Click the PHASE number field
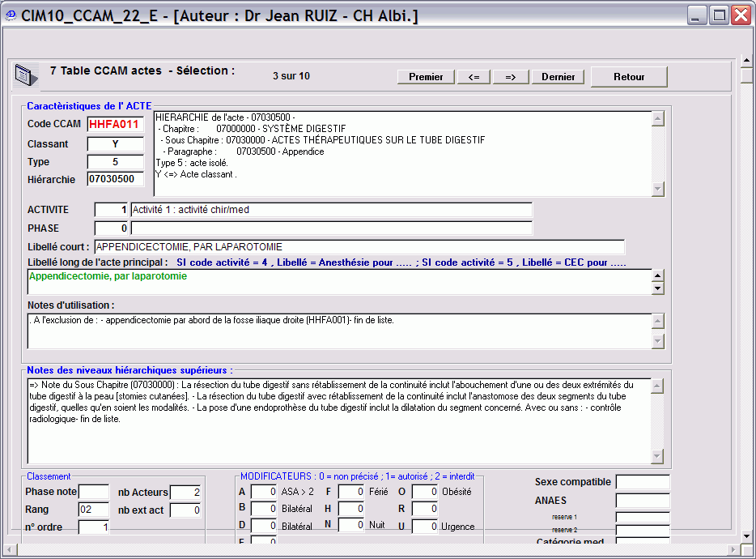The width and height of the screenshot is (756, 559). click(x=112, y=228)
